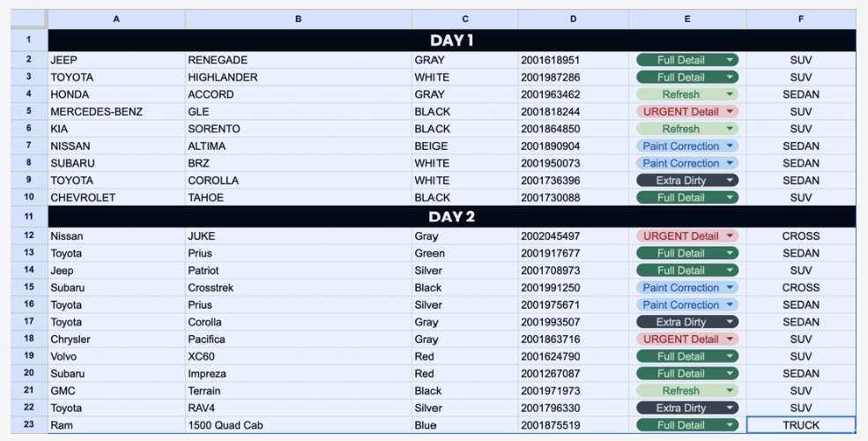This screenshot has width=868, height=441.
Task: Click the column F header
Action: click(800, 19)
